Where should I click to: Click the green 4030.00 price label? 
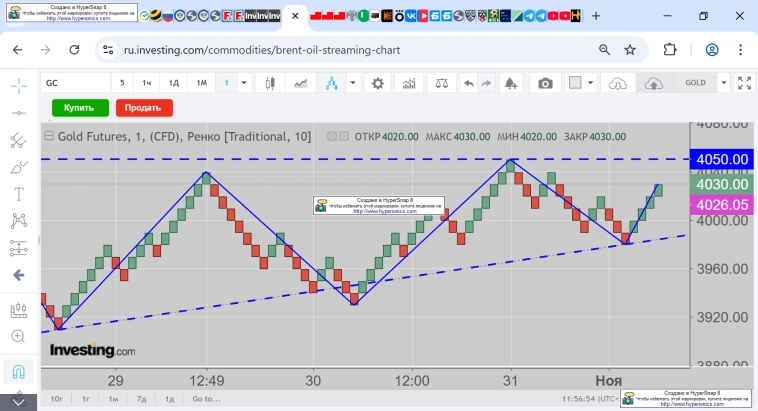tap(722, 184)
